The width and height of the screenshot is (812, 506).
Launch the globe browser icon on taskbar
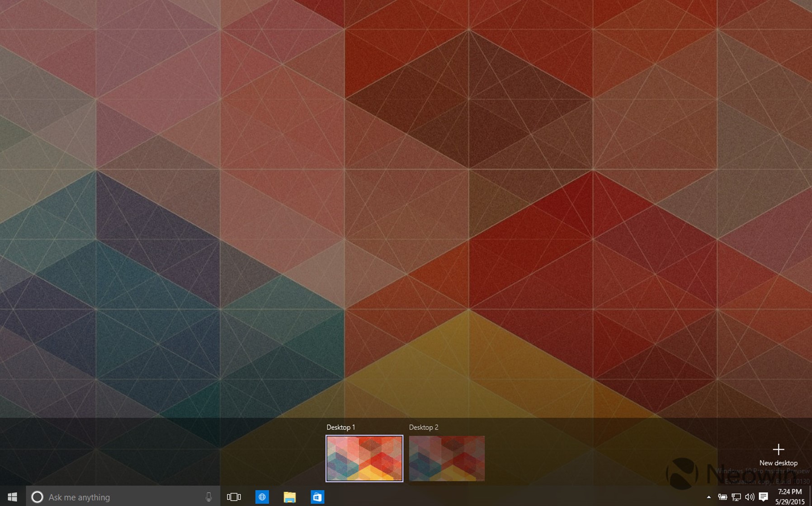pyautogui.click(x=262, y=497)
